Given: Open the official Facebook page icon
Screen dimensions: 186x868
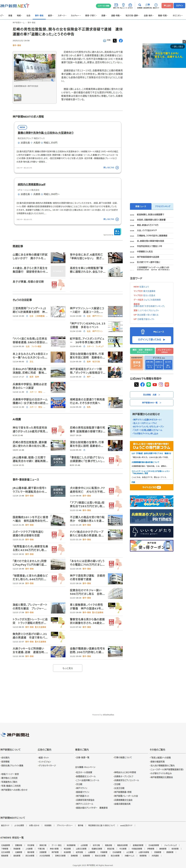Looking at the screenshot, I should [142, 385].
